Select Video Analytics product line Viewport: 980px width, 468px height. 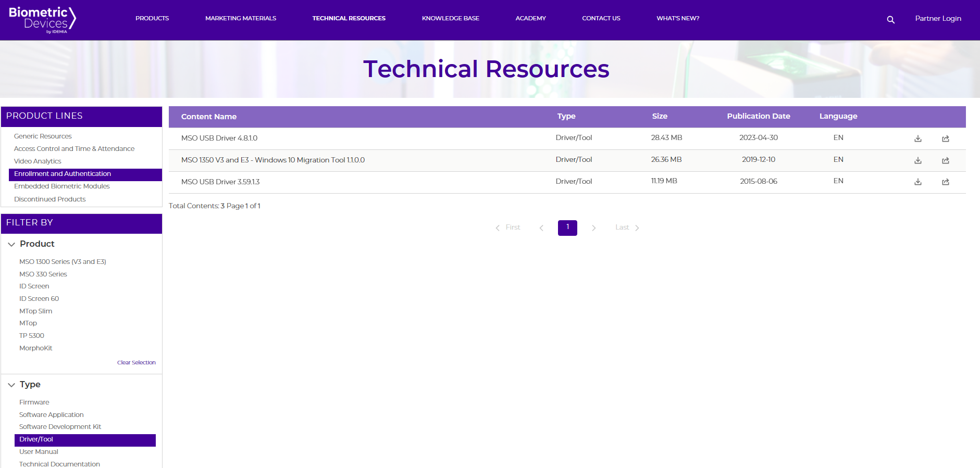38,161
